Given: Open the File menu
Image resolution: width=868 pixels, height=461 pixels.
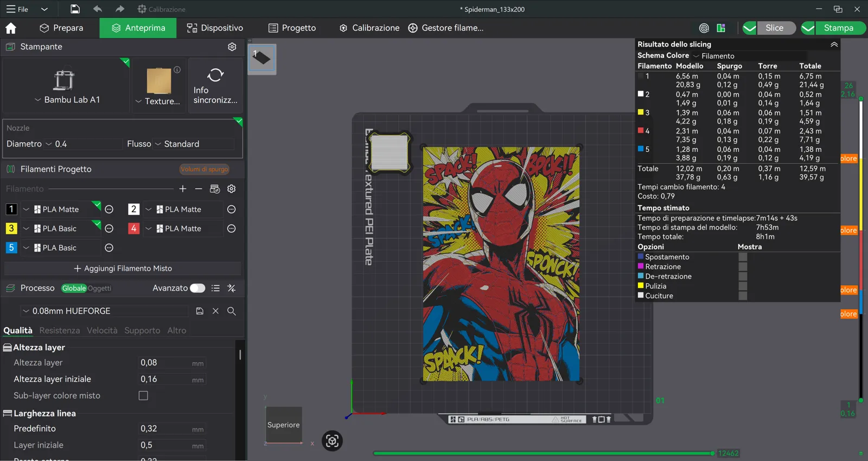Looking at the screenshot, I should pos(17,9).
